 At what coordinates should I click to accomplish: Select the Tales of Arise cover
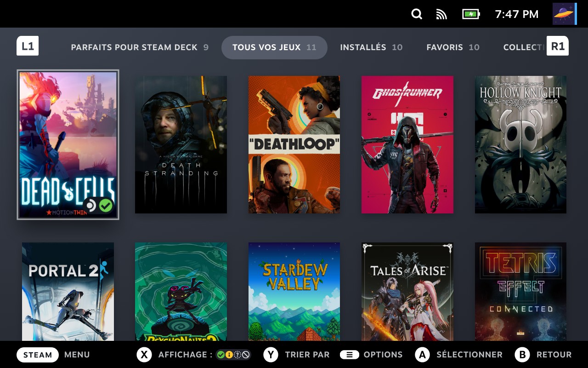click(407, 292)
